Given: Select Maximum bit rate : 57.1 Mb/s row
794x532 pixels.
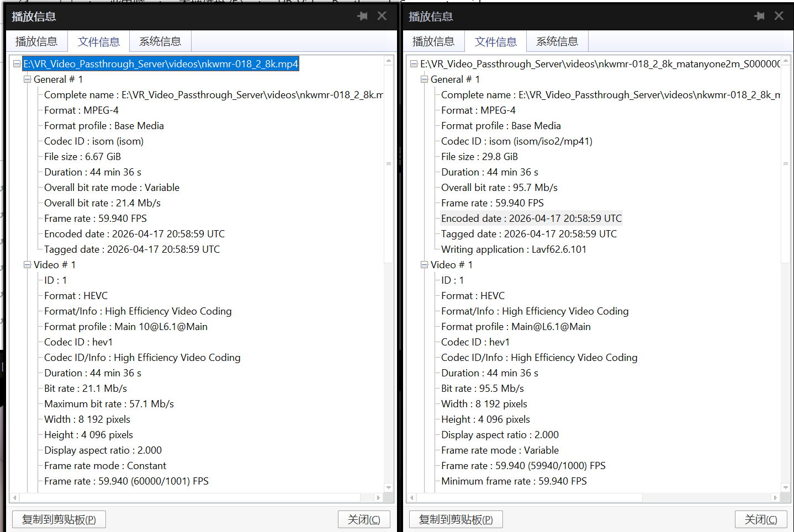Looking at the screenshot, I should [x=109, y=404].
